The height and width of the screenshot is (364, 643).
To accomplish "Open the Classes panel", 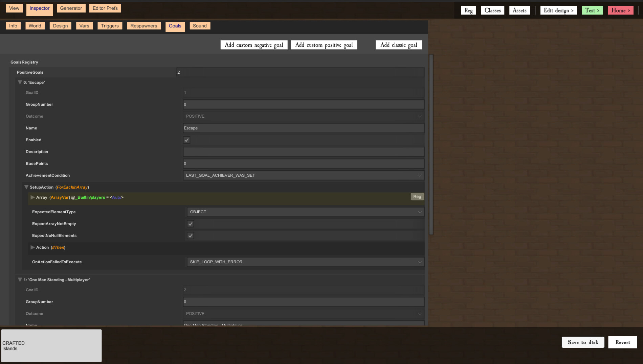I will tap(492, 10).
